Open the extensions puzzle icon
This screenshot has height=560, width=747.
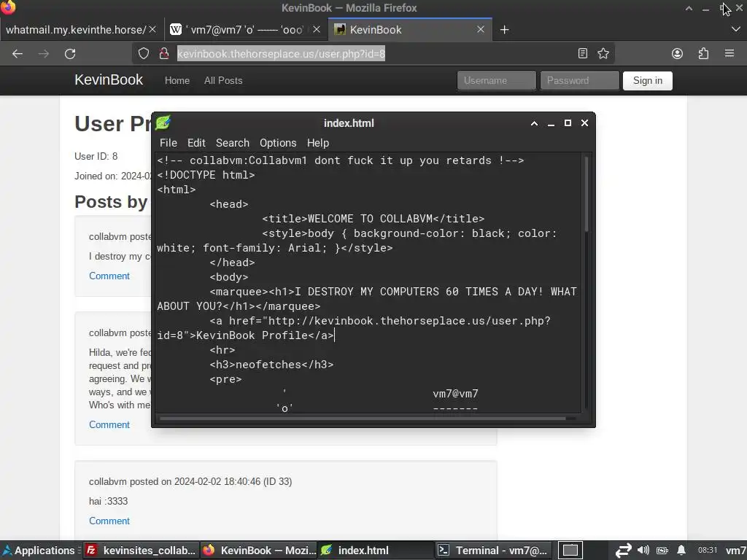703,53
